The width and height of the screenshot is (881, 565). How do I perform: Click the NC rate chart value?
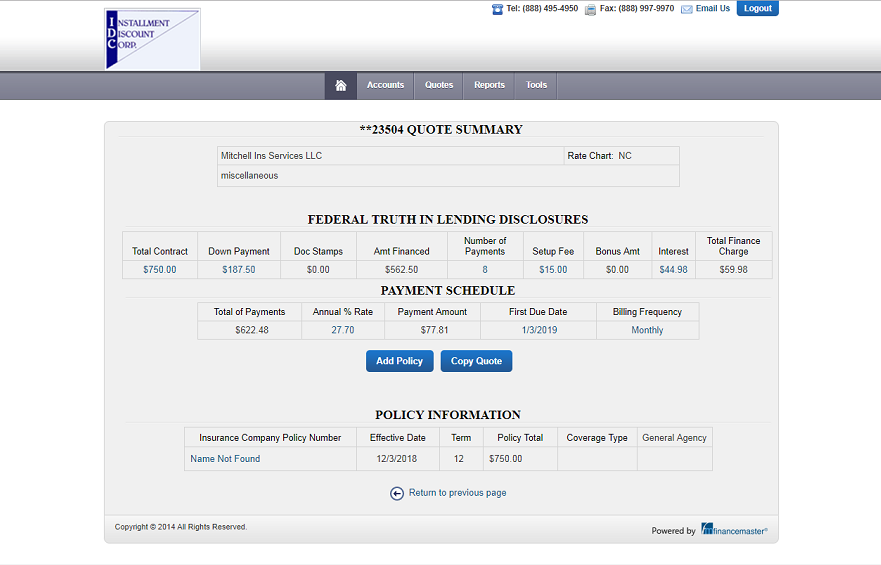pos(625,156)
